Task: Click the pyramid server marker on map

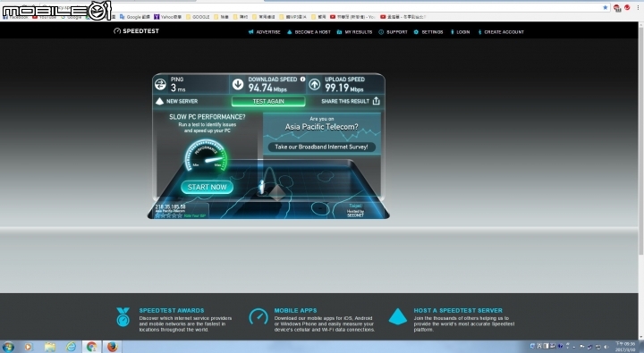Action: tap(276, 192)
